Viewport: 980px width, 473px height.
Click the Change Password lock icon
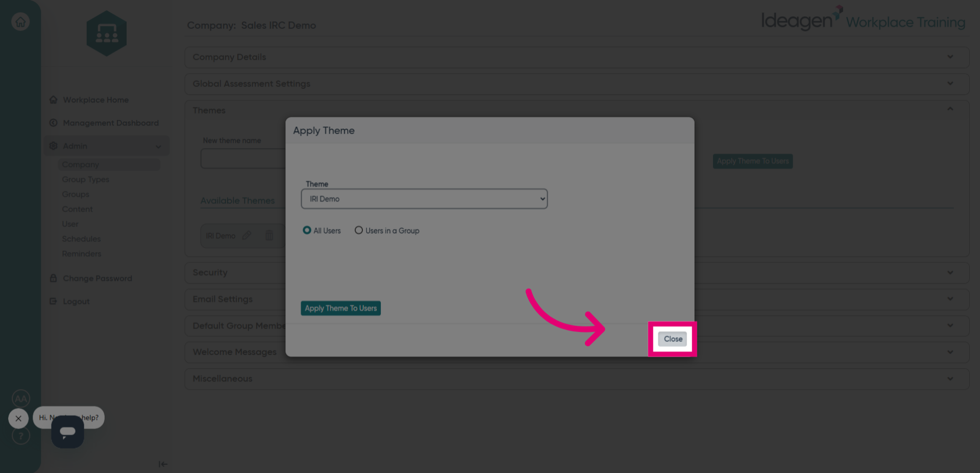[x=53, y=278]
